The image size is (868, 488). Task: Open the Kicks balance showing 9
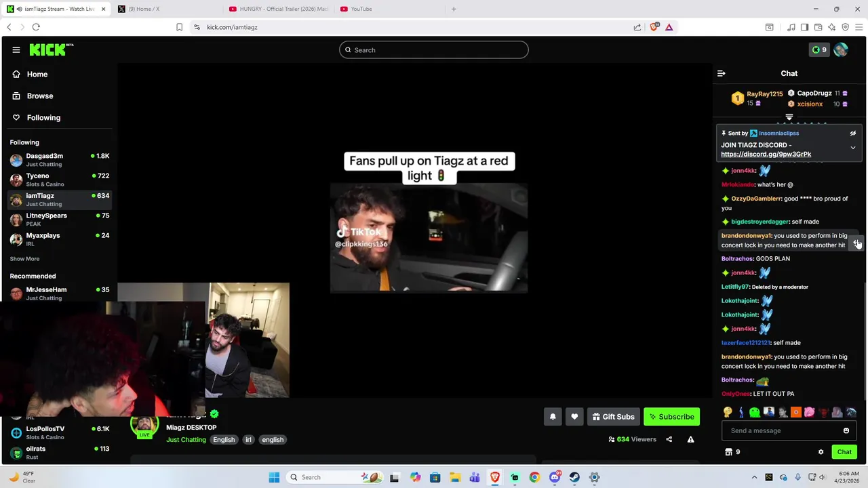tap(819, 49)
